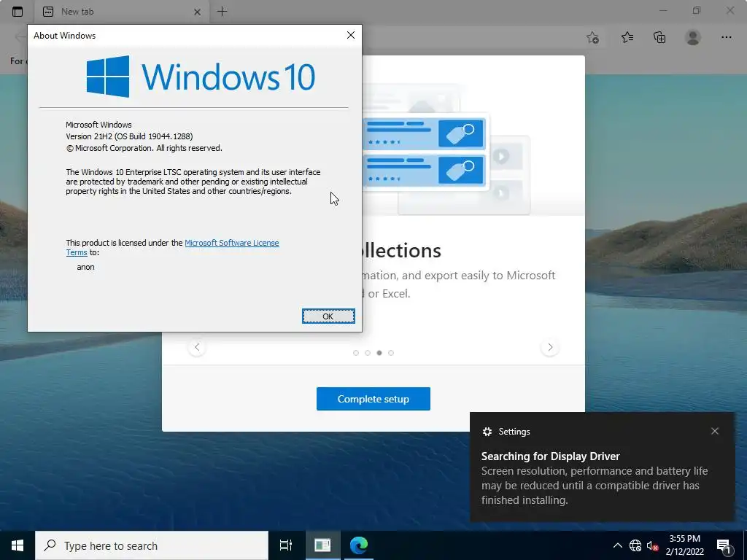Select the New tab in Edge
Image resolution: width=747 pixels, height=560 pixels.
pos(122,12)
